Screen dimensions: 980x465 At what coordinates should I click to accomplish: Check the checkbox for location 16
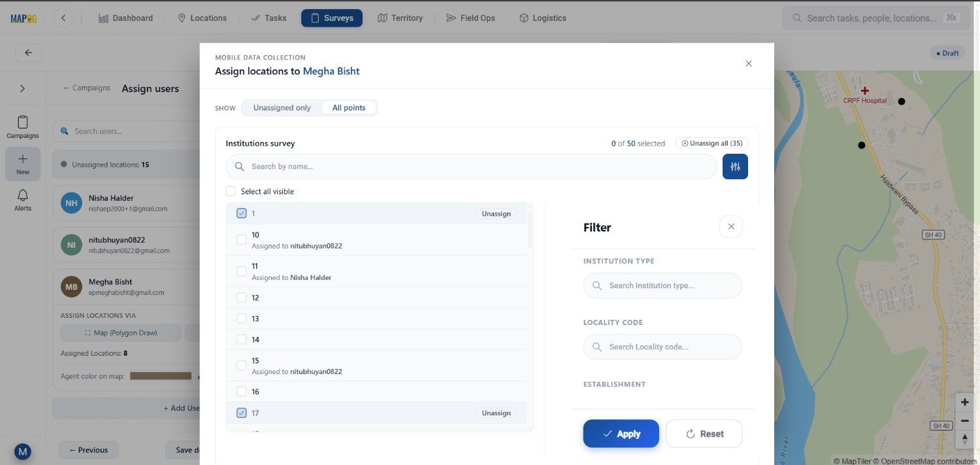pos(242,392)
